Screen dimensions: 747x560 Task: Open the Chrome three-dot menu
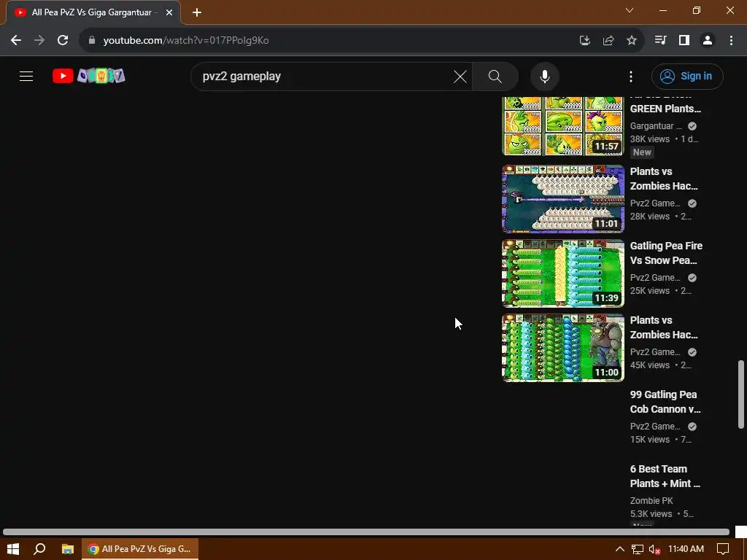click(731, 41)
